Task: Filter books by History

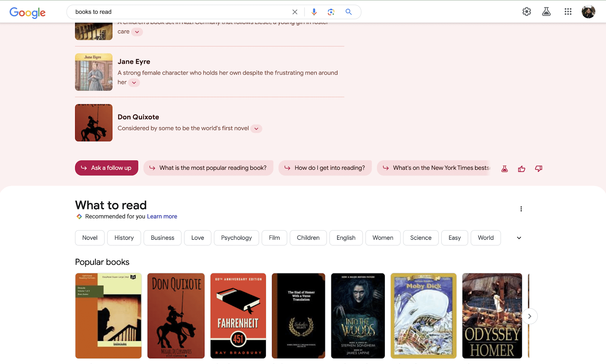Action: [x=124, y=238]
